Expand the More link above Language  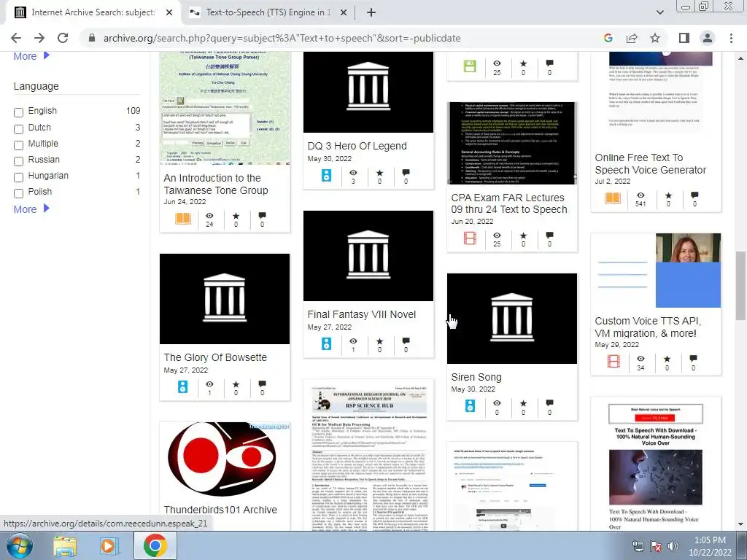pyautogui.click(x=31, y=56)
